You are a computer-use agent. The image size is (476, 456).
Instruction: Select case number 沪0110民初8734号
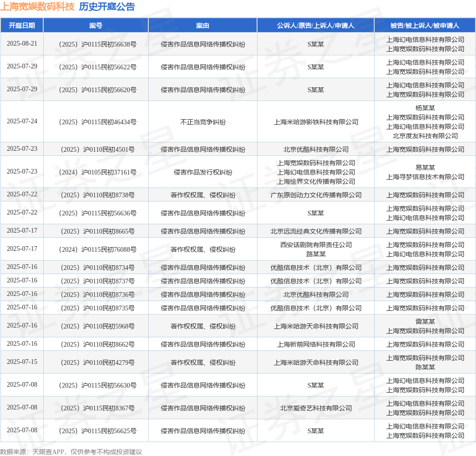tap(98, 268)
